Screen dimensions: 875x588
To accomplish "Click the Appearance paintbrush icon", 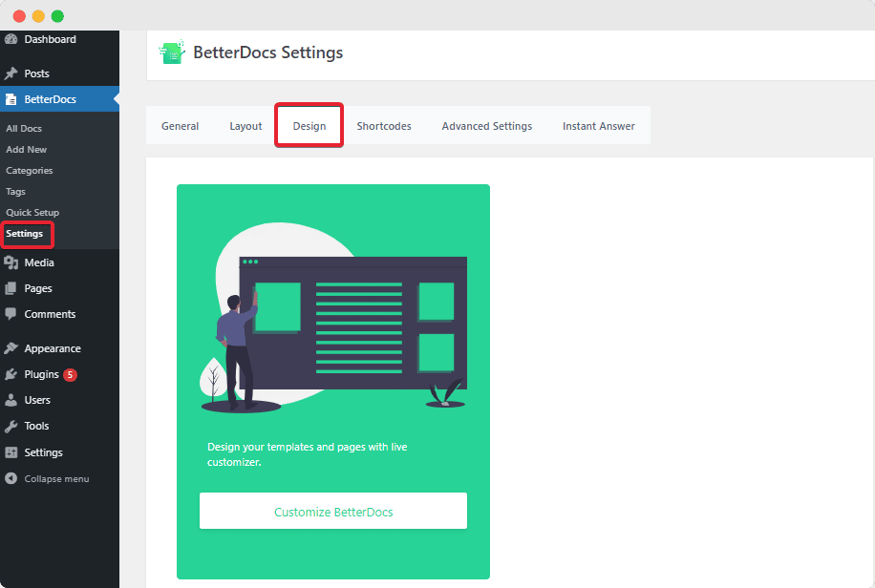I will point(11,348).
